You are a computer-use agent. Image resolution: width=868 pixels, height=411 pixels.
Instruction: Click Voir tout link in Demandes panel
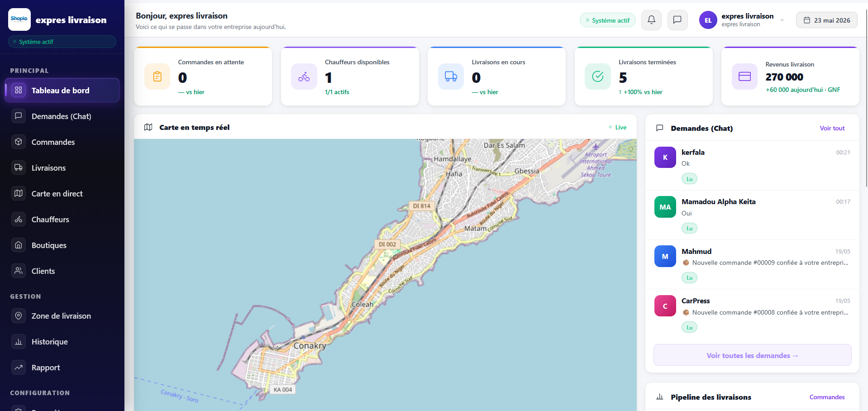click(832, 128)
